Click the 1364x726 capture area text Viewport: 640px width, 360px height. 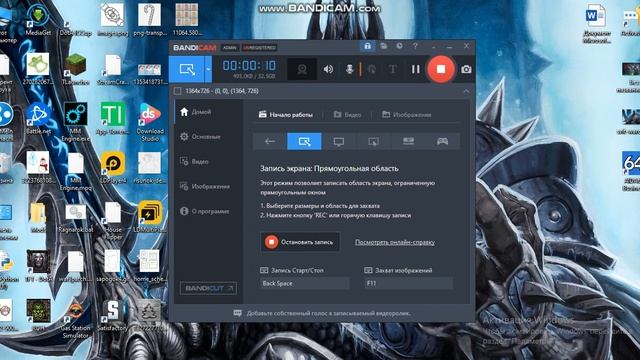coord(222,91)
